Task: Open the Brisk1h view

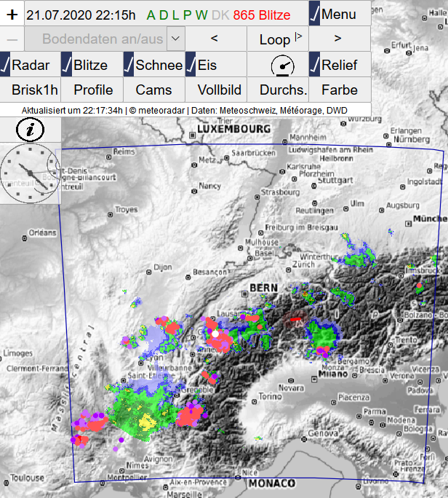Action: tap(31, 90)
